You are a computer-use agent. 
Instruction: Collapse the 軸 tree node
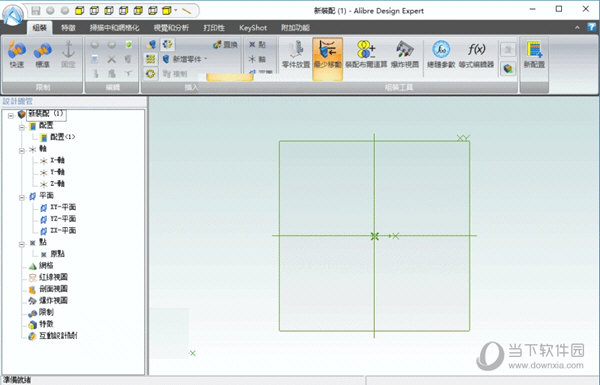[x=22, y=150]
